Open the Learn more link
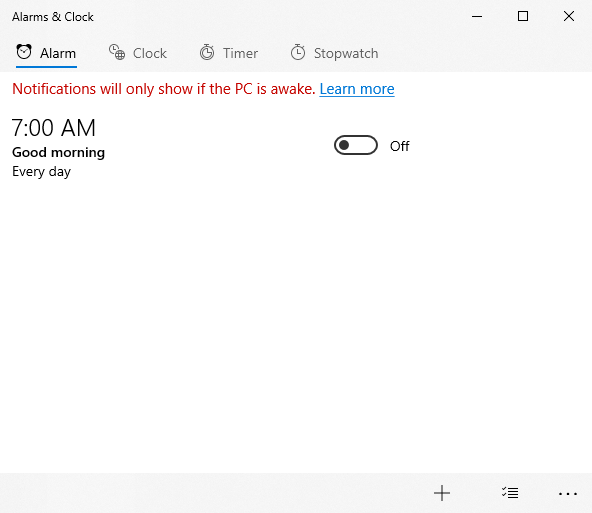 pos(357,89)
